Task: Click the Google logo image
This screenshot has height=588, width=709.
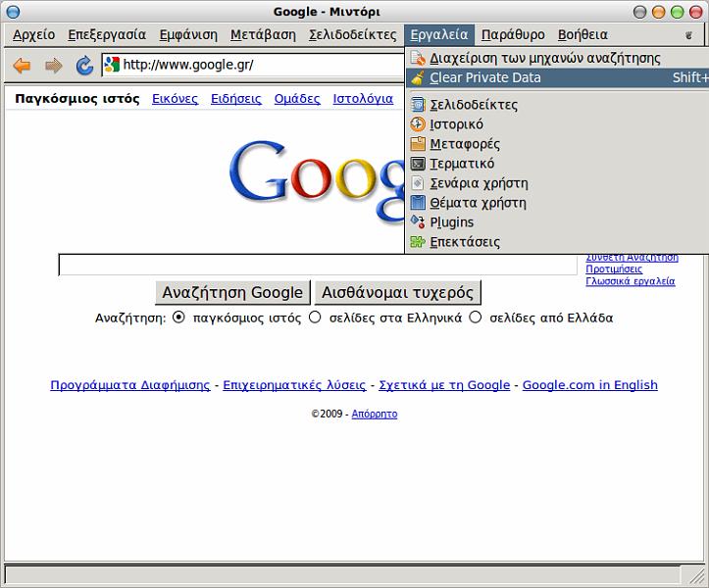Action: 317,180
